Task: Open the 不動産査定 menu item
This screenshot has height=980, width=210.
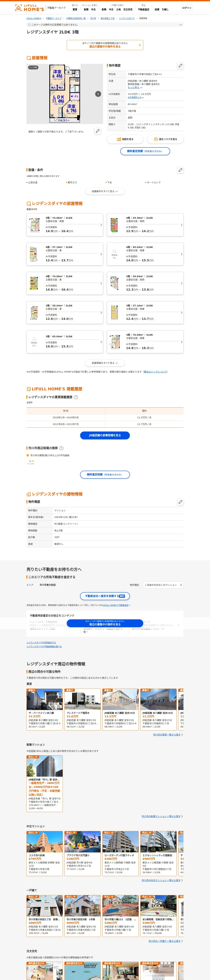Action: [x=144, y=9]
